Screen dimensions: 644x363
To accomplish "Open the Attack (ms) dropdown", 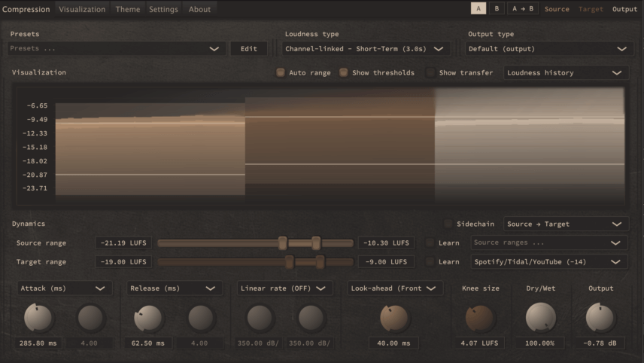I will (64, 288).
